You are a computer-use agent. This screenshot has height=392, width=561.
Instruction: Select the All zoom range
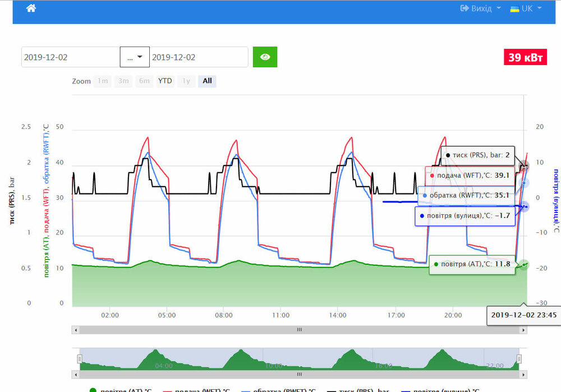pos(207,81)
